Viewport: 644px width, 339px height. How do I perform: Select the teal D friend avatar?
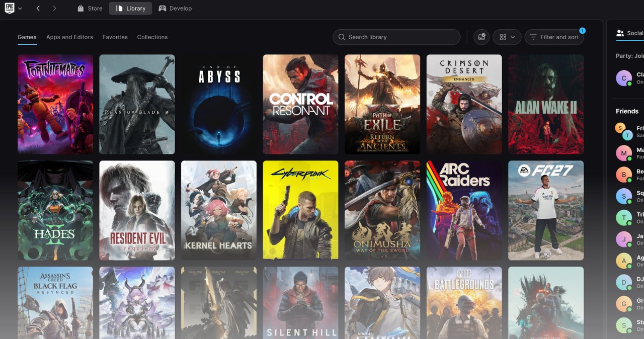coord(624,283)
